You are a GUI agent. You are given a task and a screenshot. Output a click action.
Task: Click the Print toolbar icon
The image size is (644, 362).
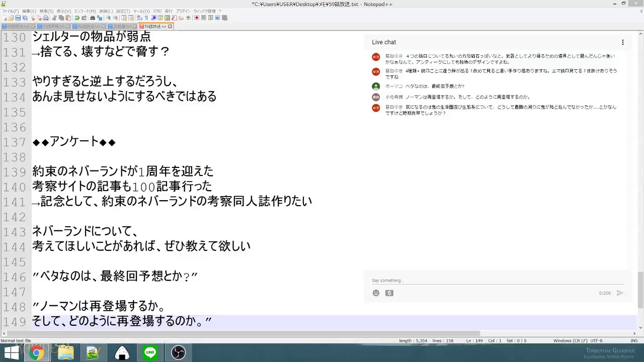click(x=46, y=18)
